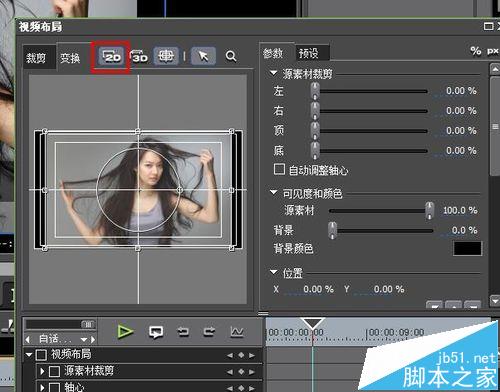Image resolution: width=500 pixels, height=392 pixels.
Task: Switch to 3D mode
Action: click(x=139, y=56)
